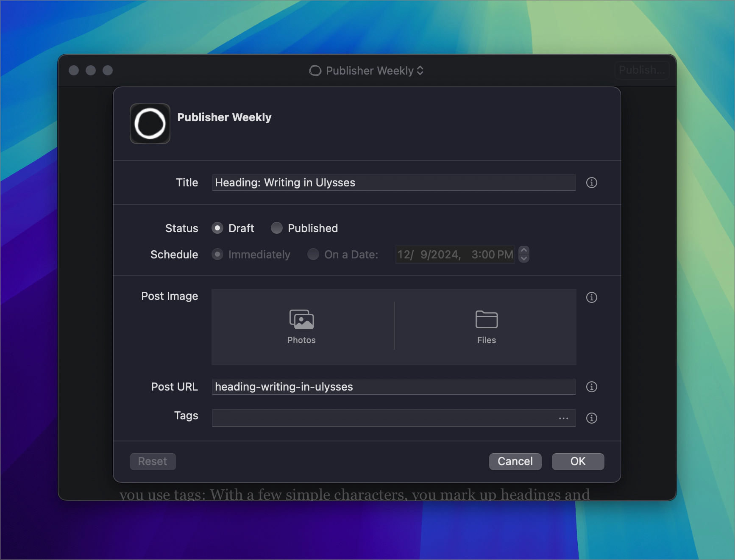Choose the Immediately schedule option
Screen dimensions: 735x560
217,255
